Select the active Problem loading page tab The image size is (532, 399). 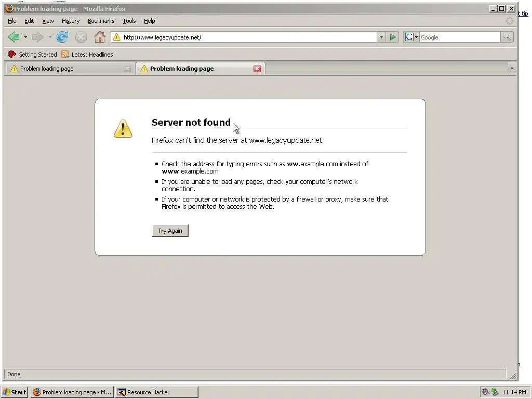click(x=200, y=69)
